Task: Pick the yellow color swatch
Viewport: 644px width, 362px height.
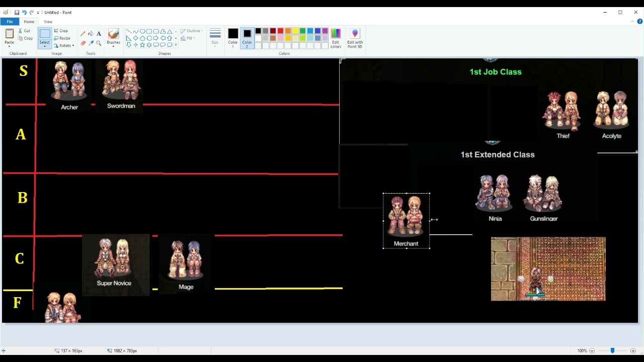Action: tap(295, 31)
